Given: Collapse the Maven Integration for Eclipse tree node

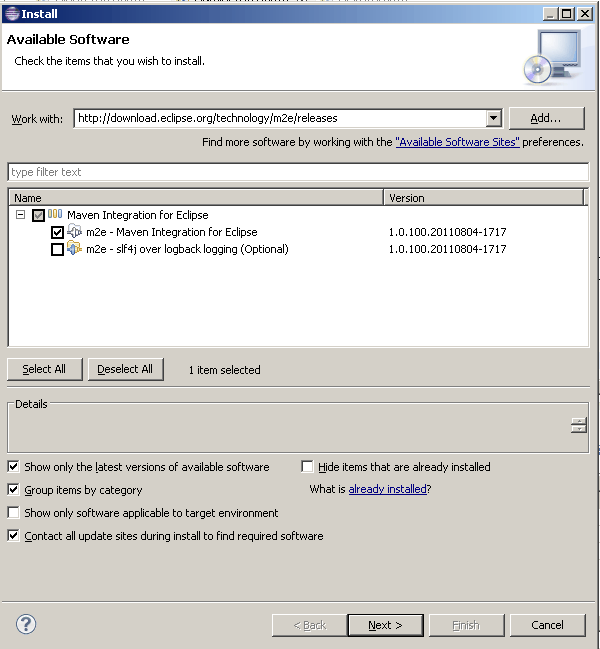Looking at the screenshot, I should [20, 215].
